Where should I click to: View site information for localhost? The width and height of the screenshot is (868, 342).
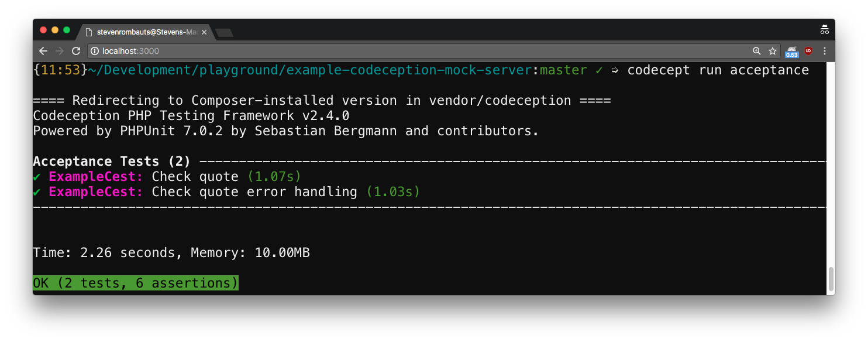click(95, 51)
